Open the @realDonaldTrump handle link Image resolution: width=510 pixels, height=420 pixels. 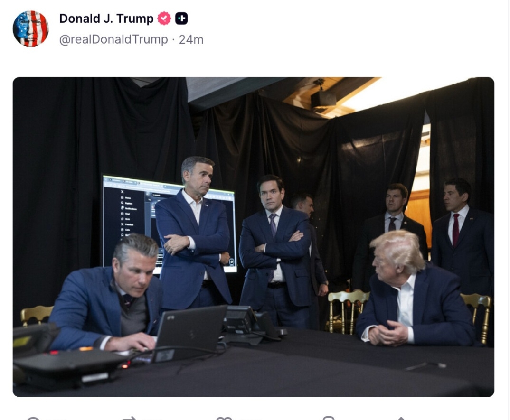(x=113, y=39)
